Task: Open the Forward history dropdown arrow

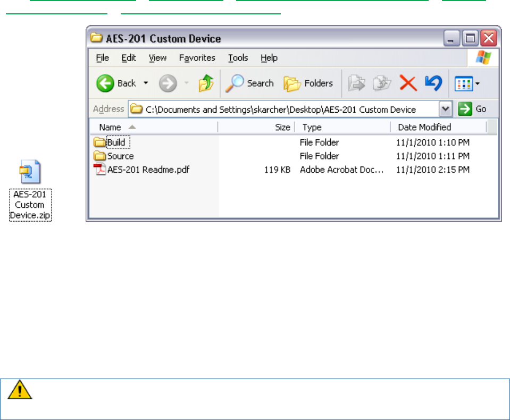Action: [x=186, y=83]
